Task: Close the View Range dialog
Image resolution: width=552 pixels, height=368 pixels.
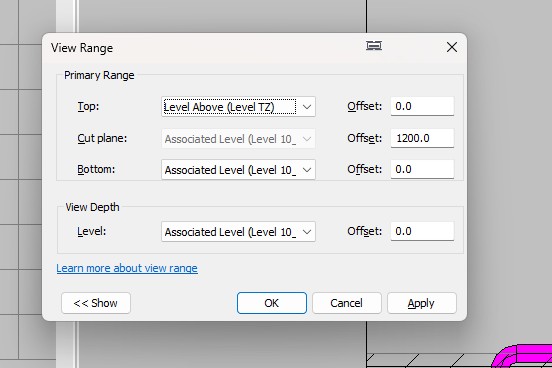Action: coord(452,47)
